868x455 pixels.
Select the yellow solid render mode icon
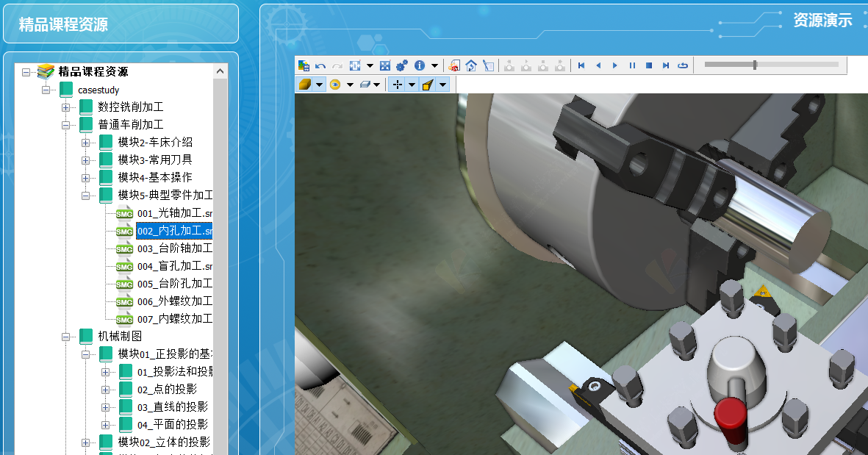pyautogui.click(x=305, y=85)
